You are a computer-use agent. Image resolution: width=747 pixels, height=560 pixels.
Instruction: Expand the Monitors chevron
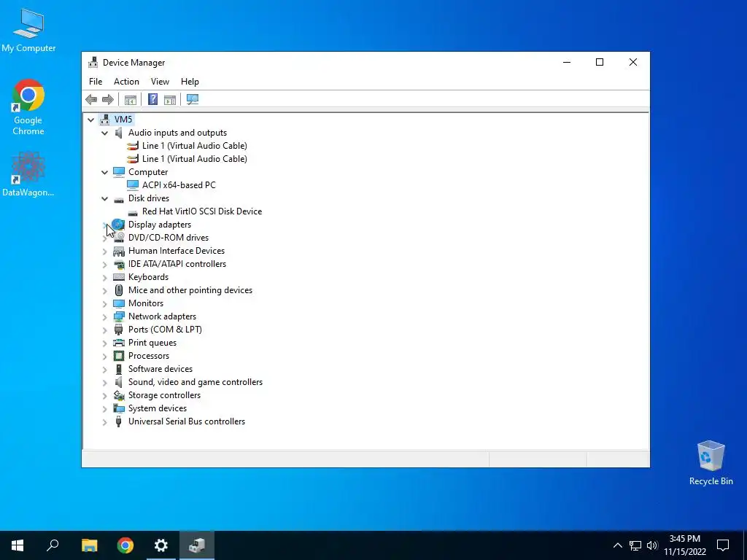[x=104, y=303]
